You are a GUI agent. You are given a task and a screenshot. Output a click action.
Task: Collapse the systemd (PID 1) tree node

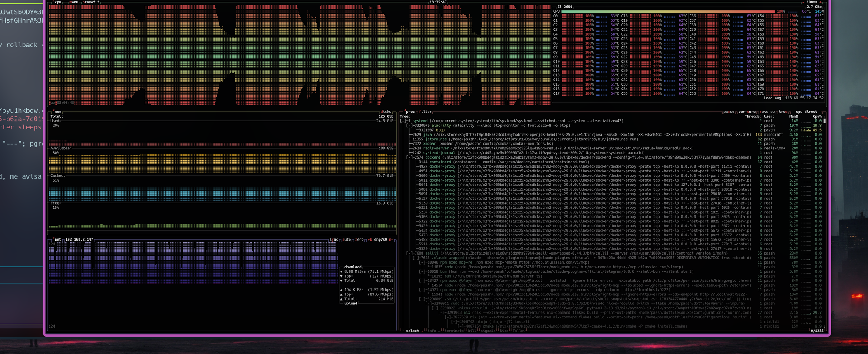pyautogui.click(x=404, y=121)
